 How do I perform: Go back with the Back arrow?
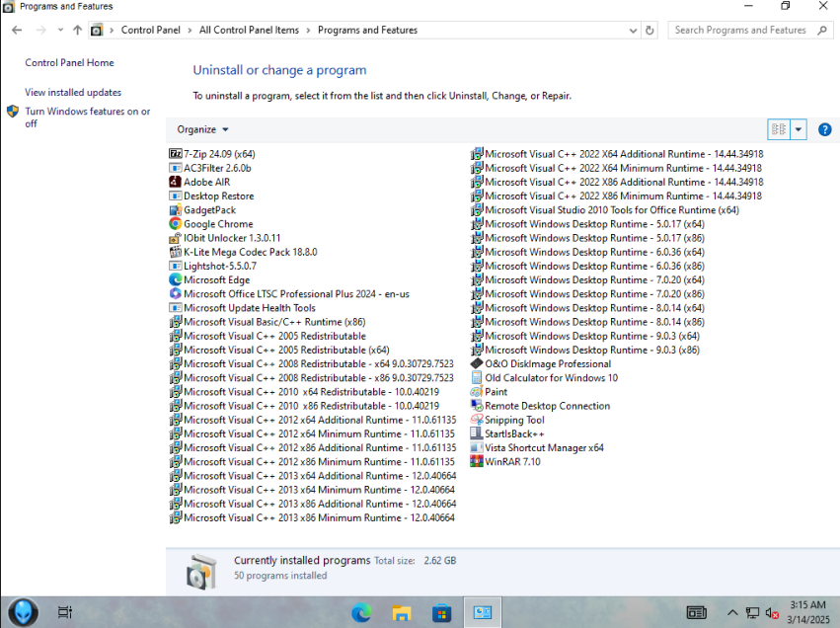(x=17, y=30)
